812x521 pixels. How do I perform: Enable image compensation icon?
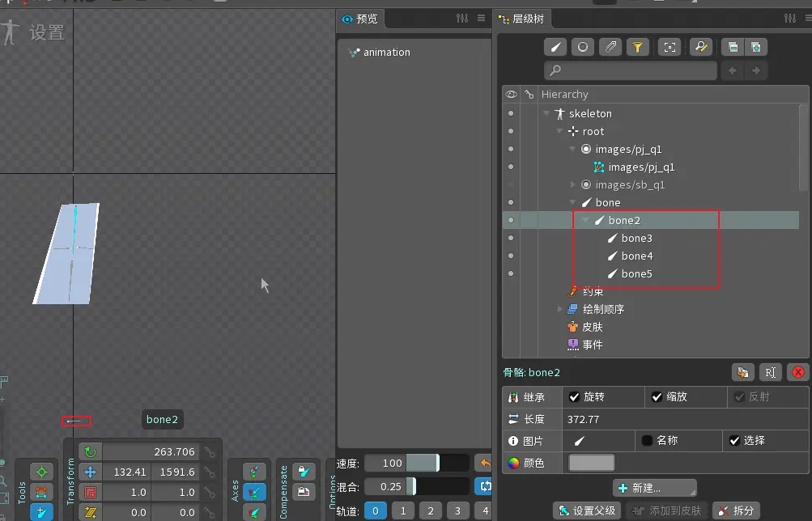(x=304, y=492)
